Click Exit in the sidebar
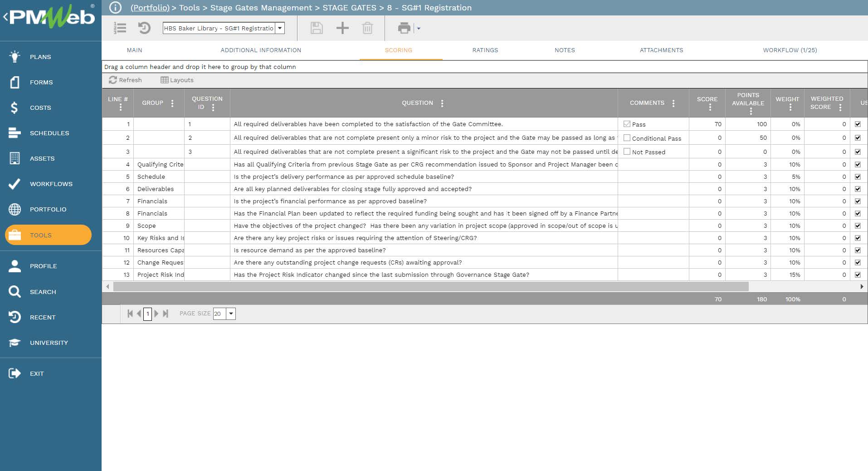 coord(51,373)
